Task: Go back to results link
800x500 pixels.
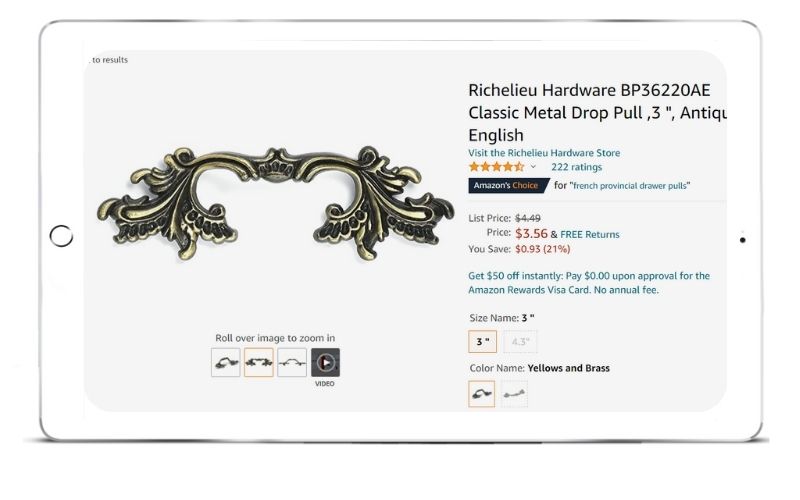Action: (x=109, y=60)
